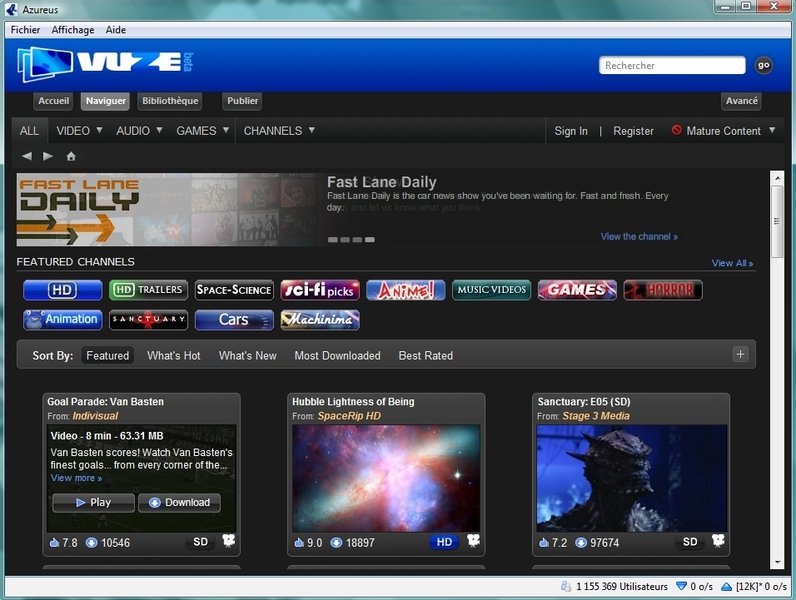This screenshot has width=796, height=600.
Task: Click the Register link
Action: click(x=633, y=131)
